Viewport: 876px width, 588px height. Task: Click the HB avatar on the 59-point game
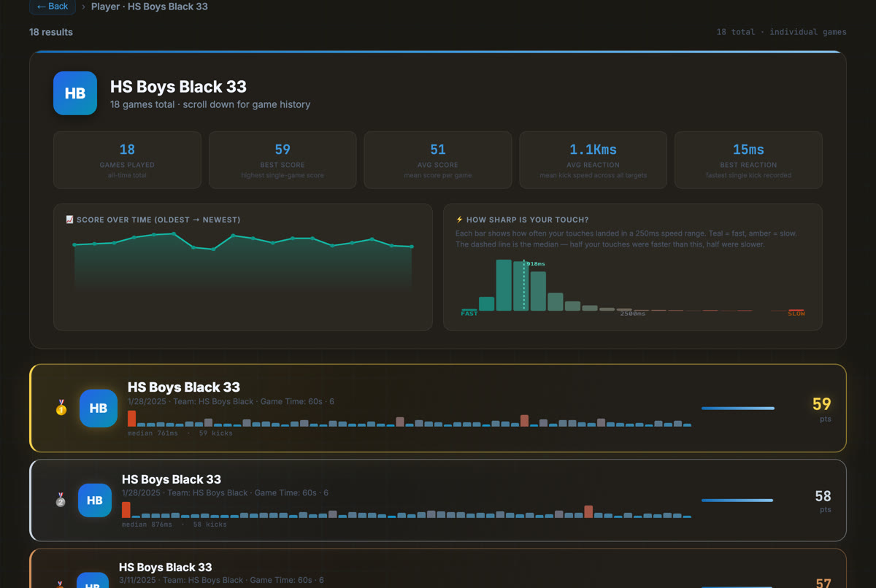click(x=99, y=408)
